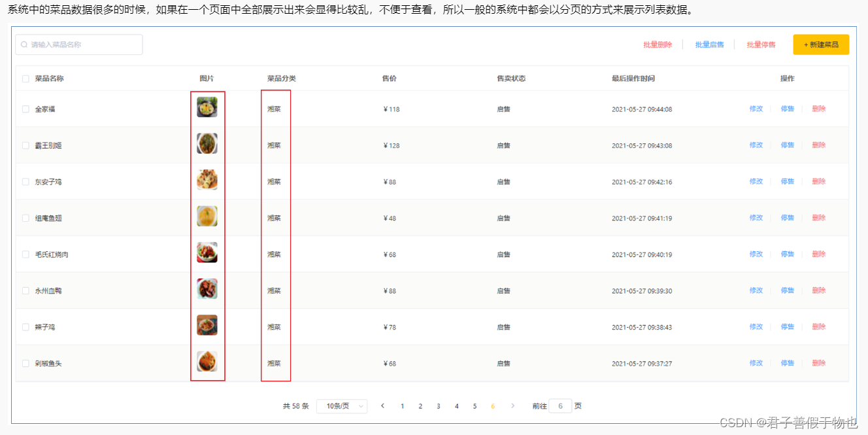The image size is (868, 435).
Task: Click the magnifier search icon
Action: click(23, 44)
